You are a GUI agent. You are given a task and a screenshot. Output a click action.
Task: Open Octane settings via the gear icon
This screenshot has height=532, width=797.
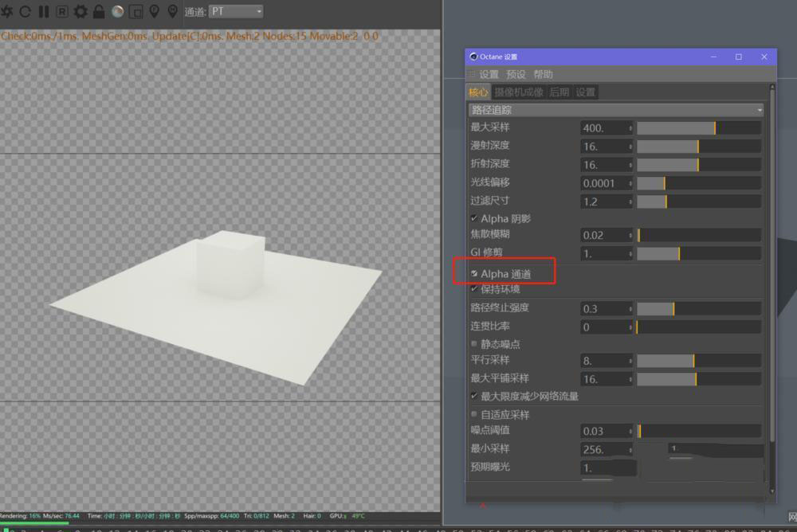tap(80, 11)
